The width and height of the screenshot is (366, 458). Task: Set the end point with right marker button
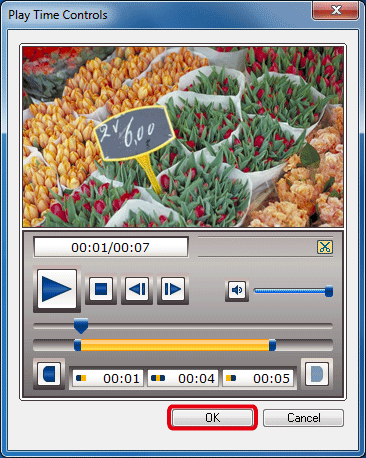tap(317, 374)
